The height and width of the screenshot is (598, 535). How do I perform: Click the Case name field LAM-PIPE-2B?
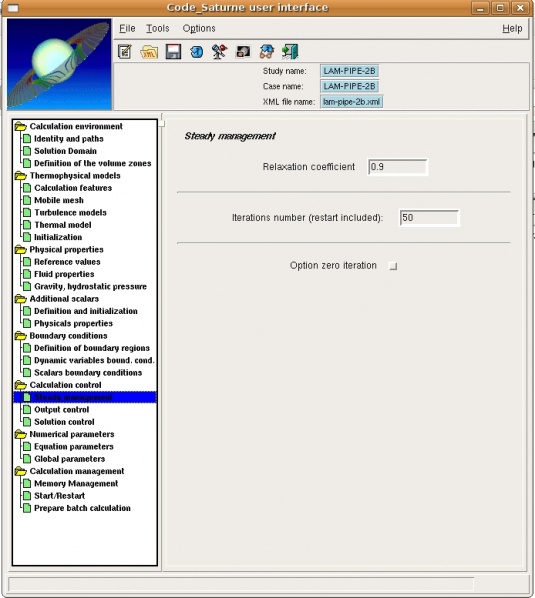click(349, 86)
